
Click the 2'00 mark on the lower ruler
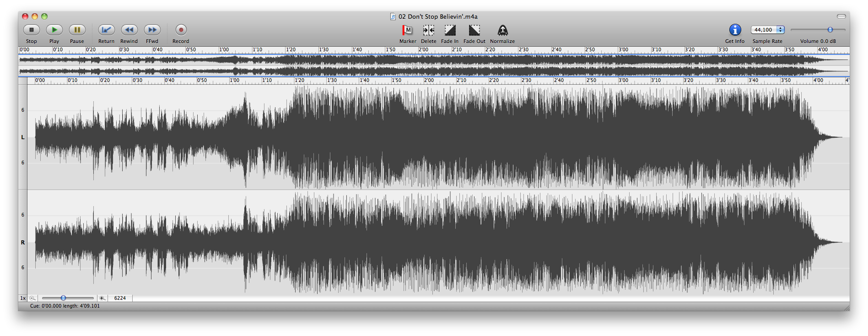[429, 80]
